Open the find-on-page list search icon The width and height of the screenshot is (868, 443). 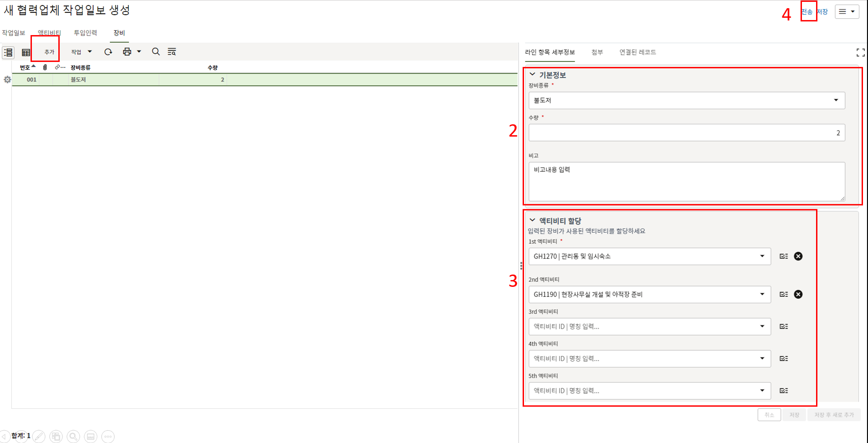click(x=172, y=52)
